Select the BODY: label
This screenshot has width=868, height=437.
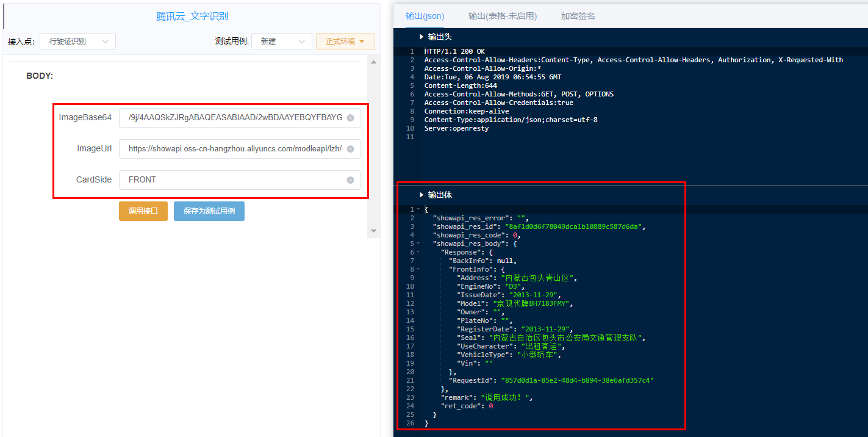coord(40,76)
